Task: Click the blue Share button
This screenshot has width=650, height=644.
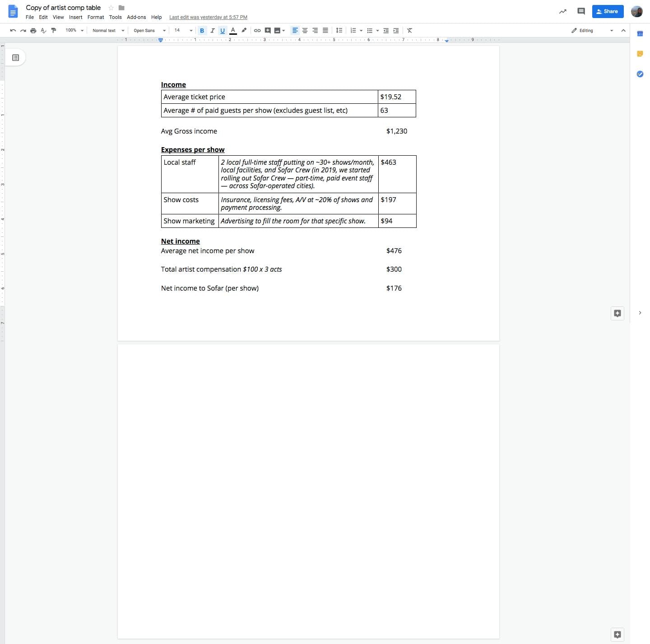Action: [x=608, y=12]
